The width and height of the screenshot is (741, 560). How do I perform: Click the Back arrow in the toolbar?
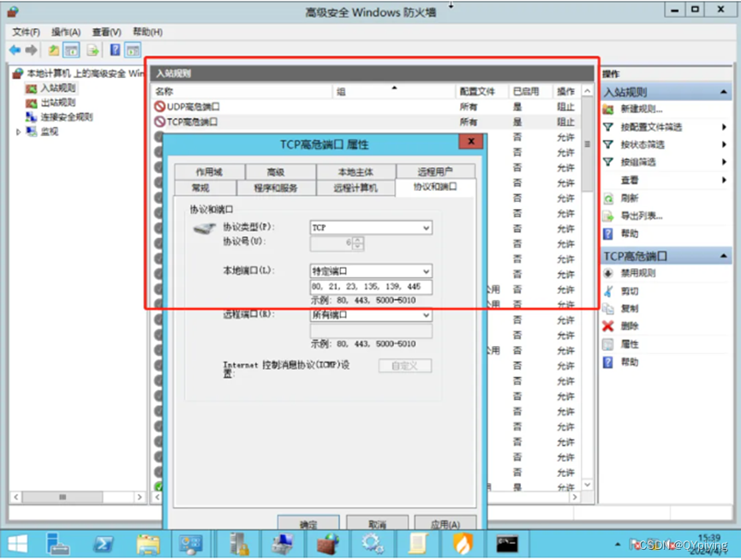[15, 50]
